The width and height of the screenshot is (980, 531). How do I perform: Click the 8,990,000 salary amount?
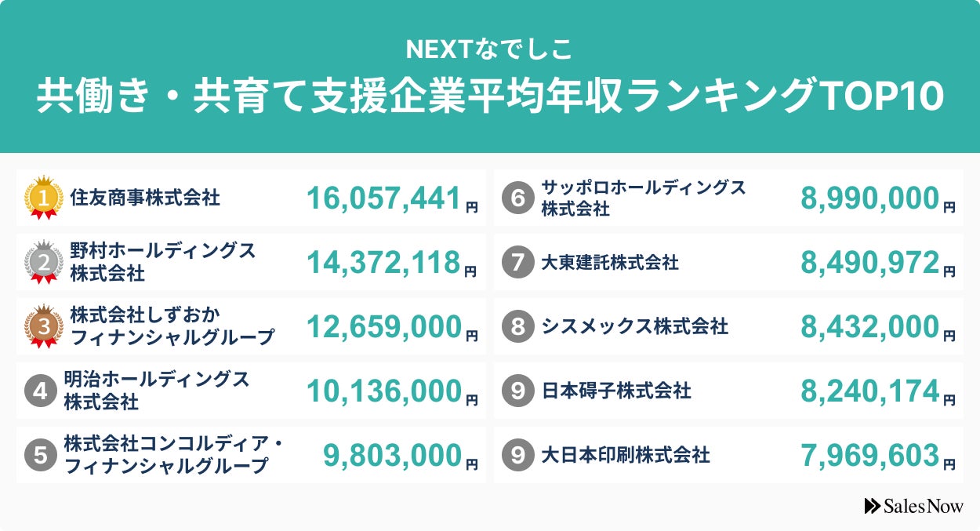tap(869, 199)
